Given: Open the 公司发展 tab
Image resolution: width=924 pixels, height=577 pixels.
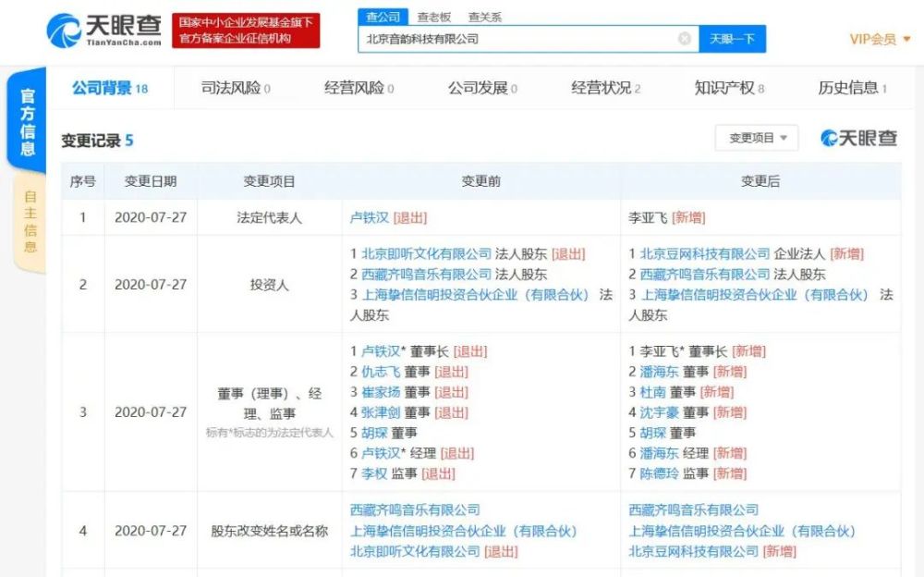Looking at the screenshot, I should pos(482,89).
